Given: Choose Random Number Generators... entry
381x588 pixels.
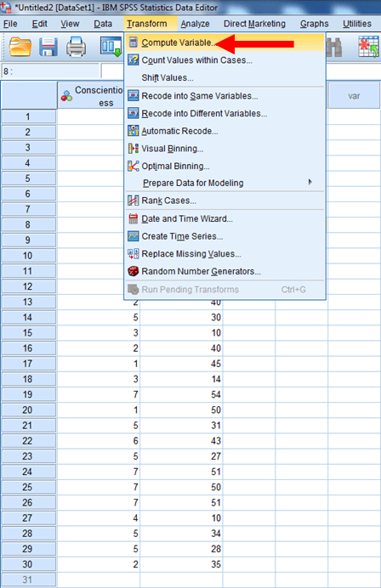Looking at the screenshot, I should point(225,271).
